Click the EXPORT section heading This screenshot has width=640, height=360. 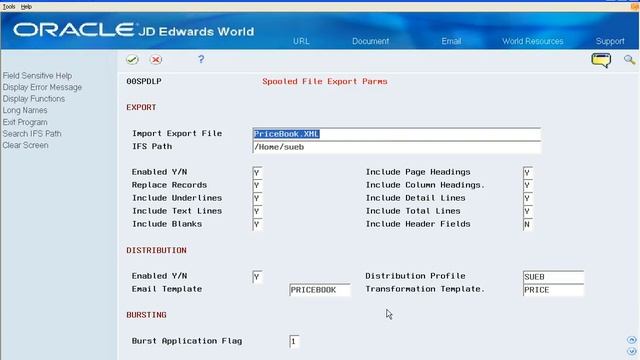point(141,107)
